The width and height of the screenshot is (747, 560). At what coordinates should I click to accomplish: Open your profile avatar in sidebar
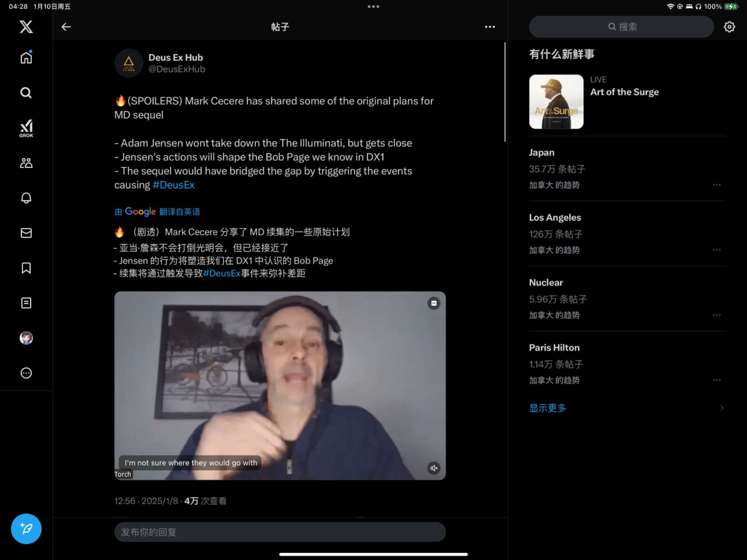pyautogui.click(x=26, y=338)
